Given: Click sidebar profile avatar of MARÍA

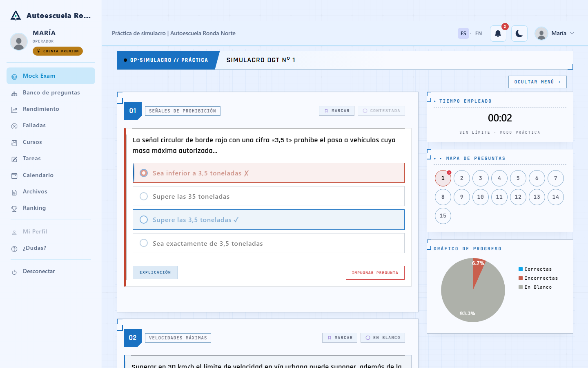Looking at the screenshot, I should pos(19,42).
